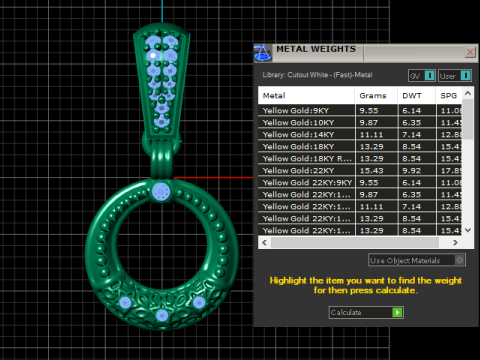Click the 9.92 DWT cell
Screen dimensions: 480x360
pyautogui.click(x=417, y=170)
